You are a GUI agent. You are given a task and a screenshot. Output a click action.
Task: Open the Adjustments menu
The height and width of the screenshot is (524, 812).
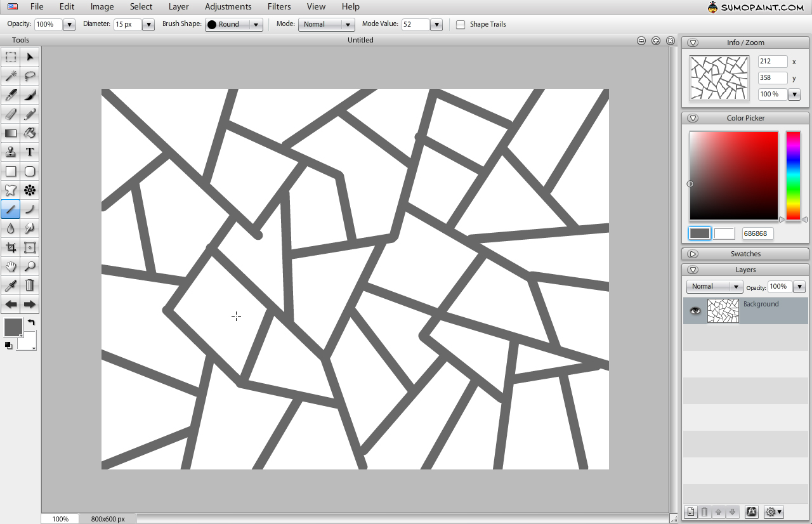(228, 6)
